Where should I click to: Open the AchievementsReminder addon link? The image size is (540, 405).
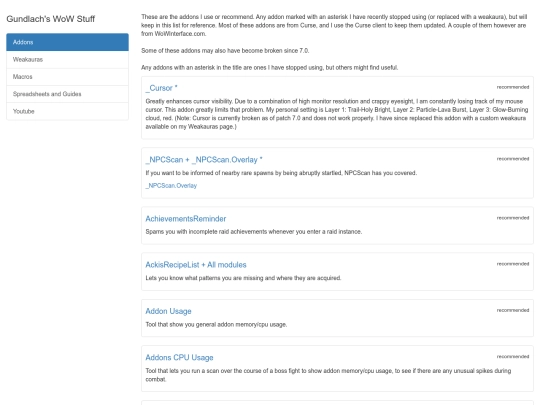click(x=186, y=219)
